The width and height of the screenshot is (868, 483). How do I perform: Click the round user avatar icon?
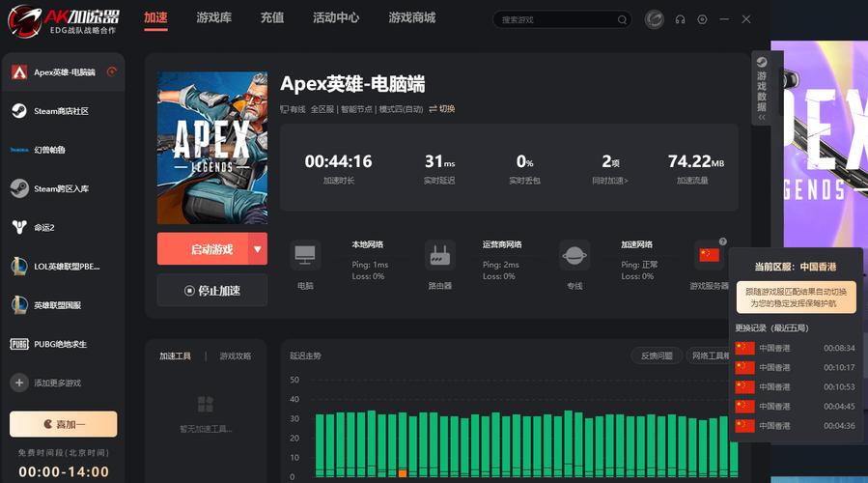pyautogui.click(x=654, y=19)
